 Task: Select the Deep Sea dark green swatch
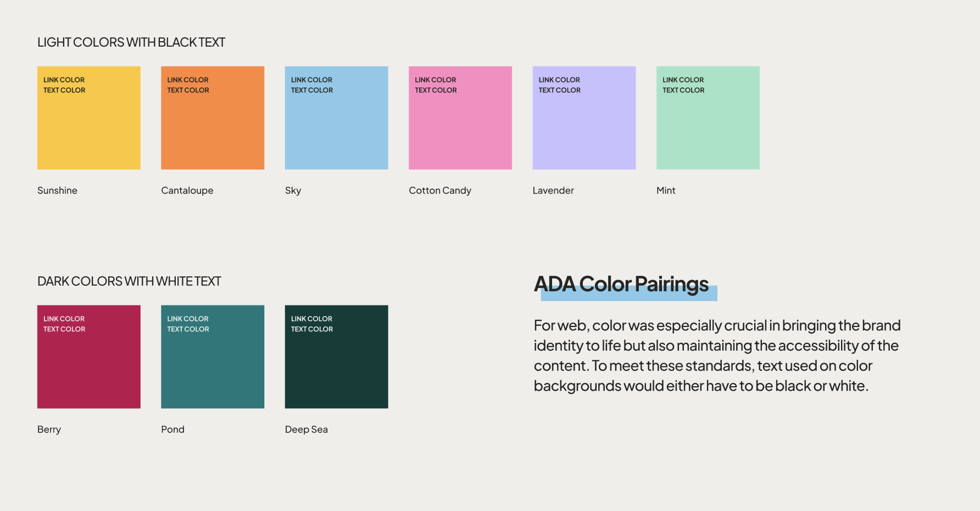pos(336,365)
